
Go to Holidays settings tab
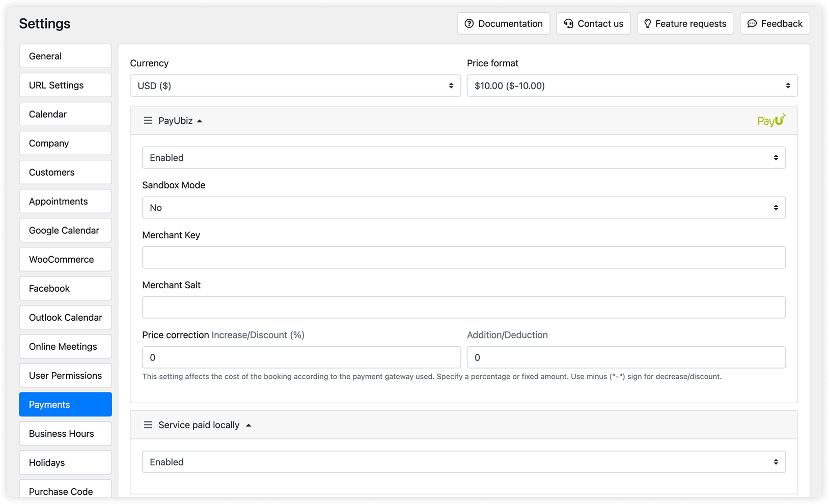(x=65, y=462)
